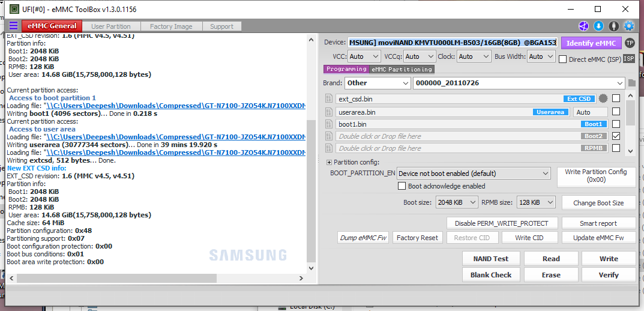Viewport: 644px width, 311px height.
Task: Click the Blank Check button
Action: tap(491, 275)
